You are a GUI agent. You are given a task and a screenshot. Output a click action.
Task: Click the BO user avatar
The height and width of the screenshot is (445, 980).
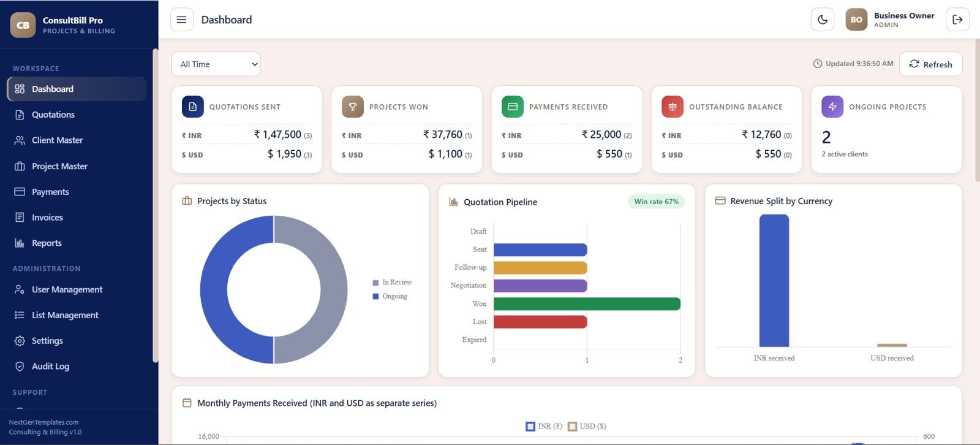(x=856, y=20)
